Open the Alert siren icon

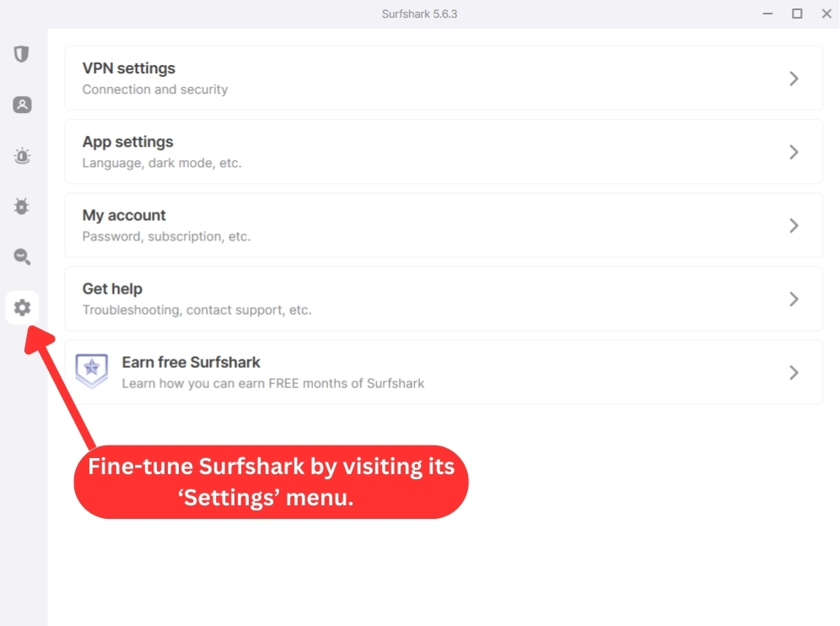click(x=22, y=156)
